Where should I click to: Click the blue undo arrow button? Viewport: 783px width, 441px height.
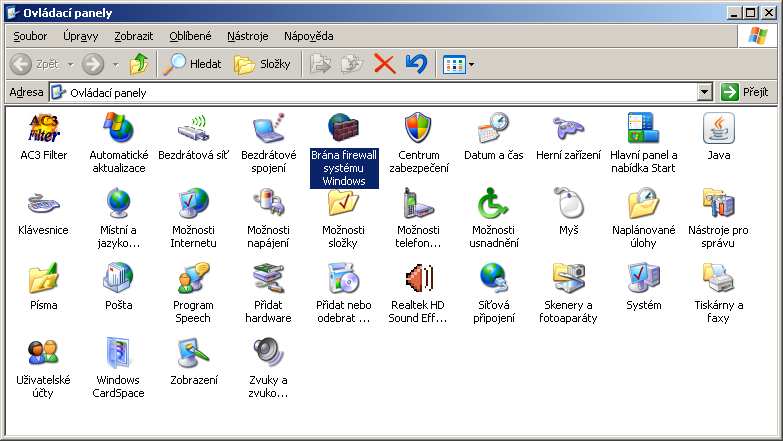pyautogui.click(x=416, y=64)
